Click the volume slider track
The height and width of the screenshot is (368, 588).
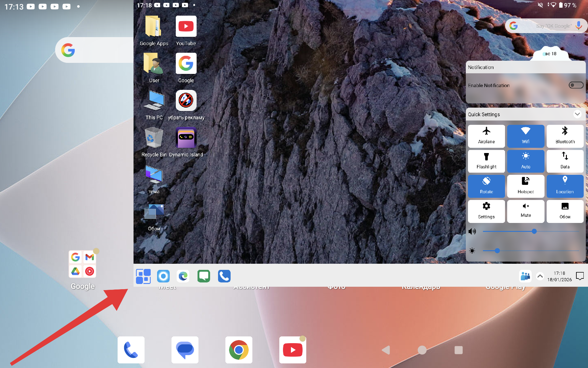pos(521,232)
